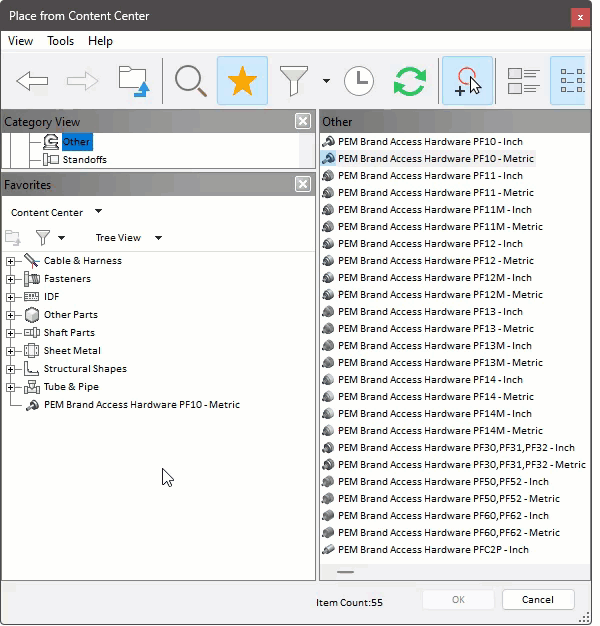The height and width of the screenshot is (626, 600).
Task: Click the OK button
Action: 458,599
